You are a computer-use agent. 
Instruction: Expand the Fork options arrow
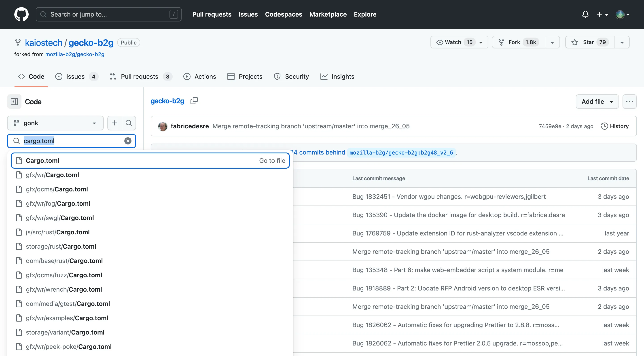click(552, 42)
